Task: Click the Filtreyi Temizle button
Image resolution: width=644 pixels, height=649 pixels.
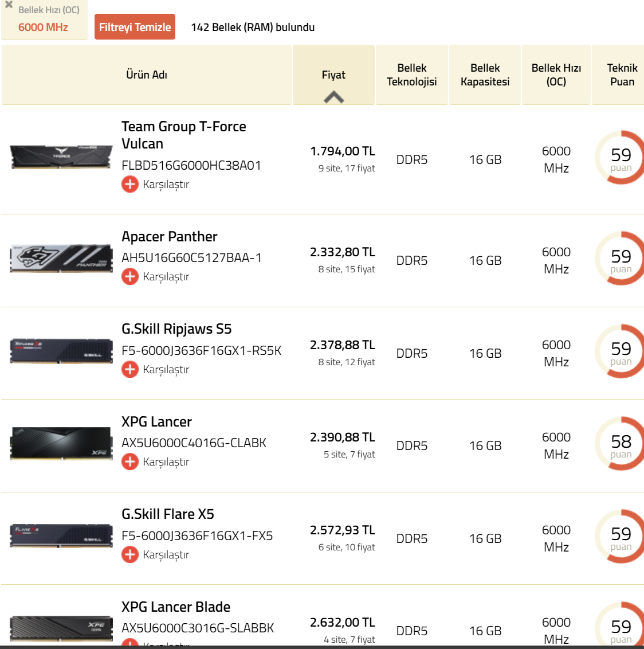Action: 135,27
